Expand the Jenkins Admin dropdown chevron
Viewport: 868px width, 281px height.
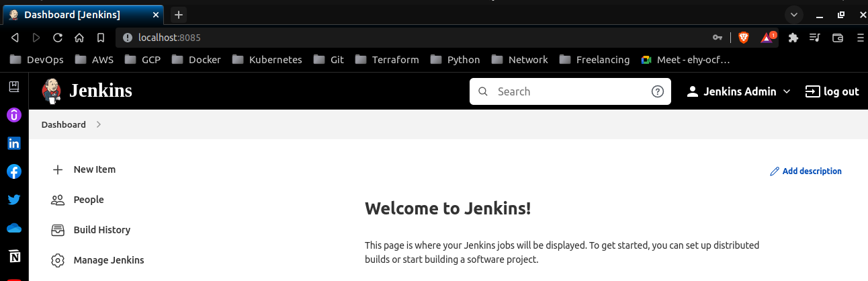click(x=787, y=91)
